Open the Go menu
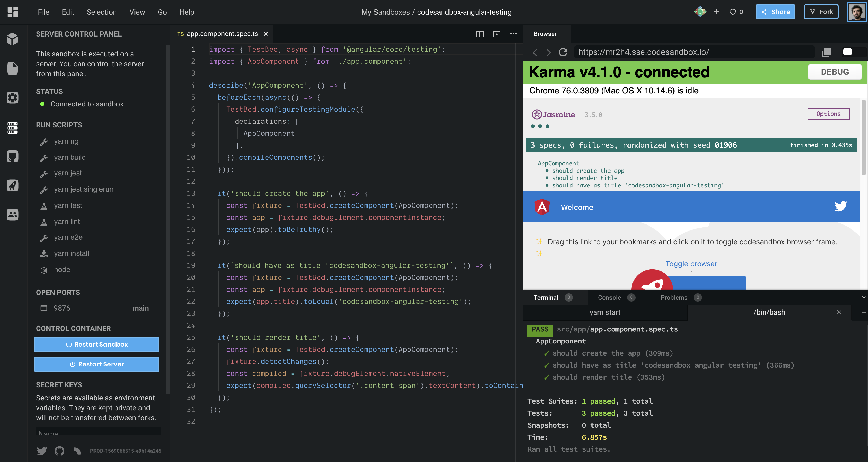Viewport: 868px width, 462px height. [x=162, y=12]
